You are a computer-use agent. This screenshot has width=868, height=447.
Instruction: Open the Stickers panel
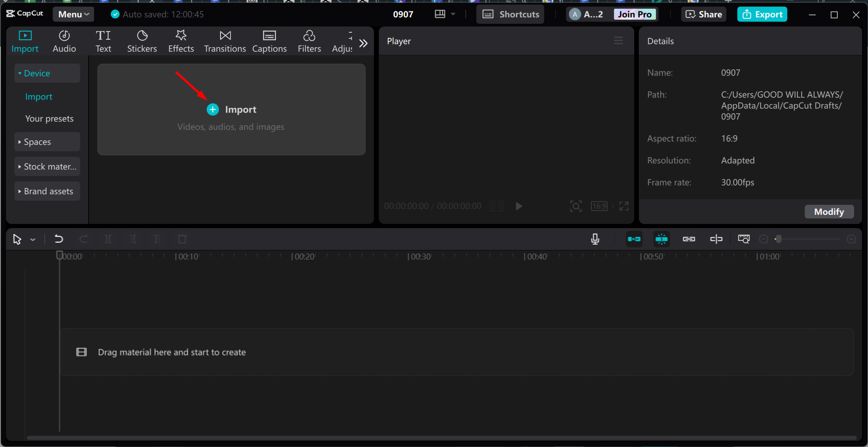pos(142,41)
